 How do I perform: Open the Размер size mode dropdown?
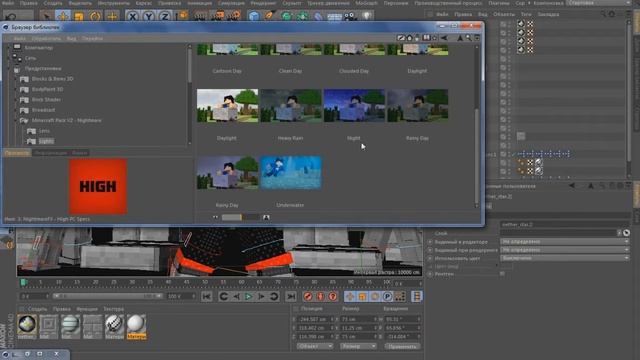[358, 347]
